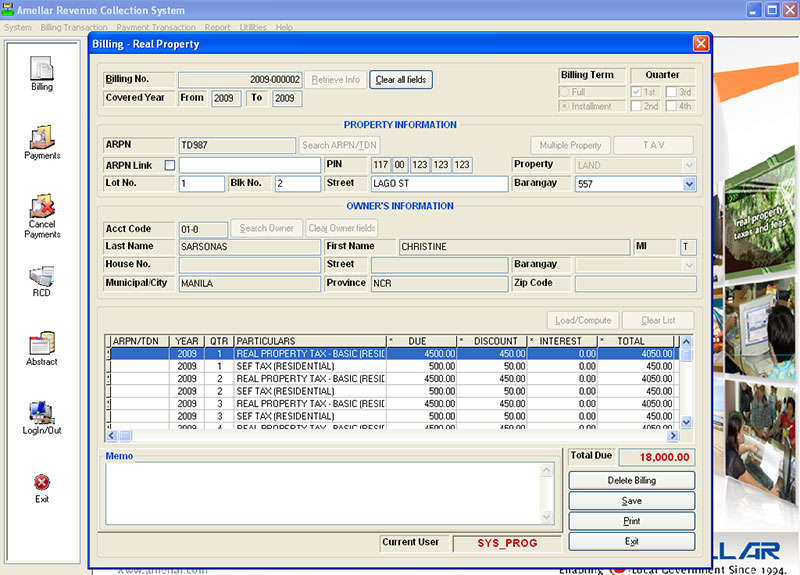Viewport: 800px width, 575px height.
Task: Click the Total Due value 18,000.00
Action: [657, 458]
